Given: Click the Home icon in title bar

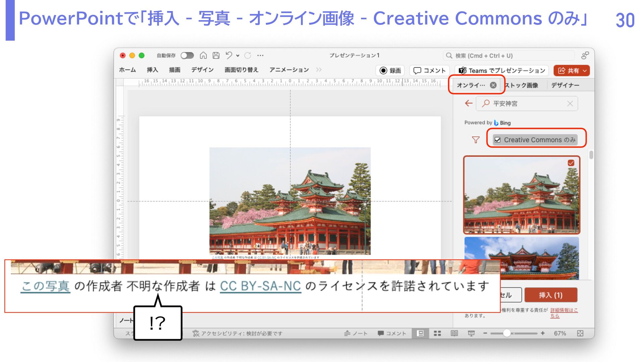Looking at the screenshot, I should pyautogui.click(x=203, y=55).
